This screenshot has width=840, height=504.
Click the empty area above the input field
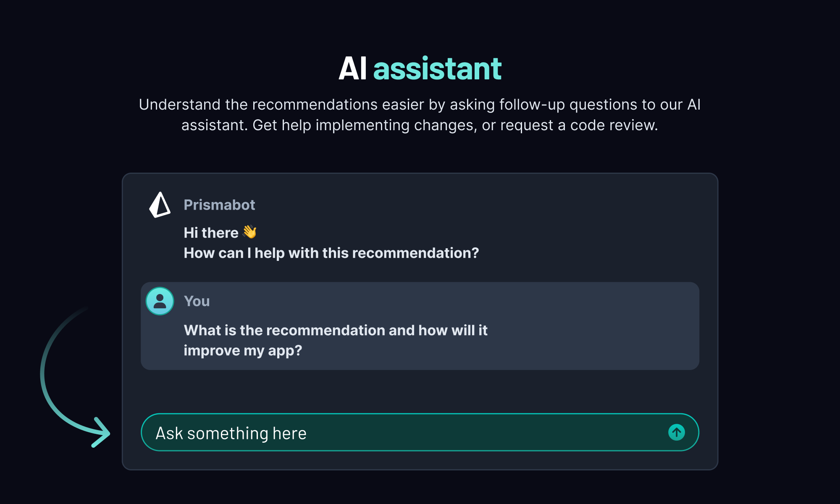(420, 391)
